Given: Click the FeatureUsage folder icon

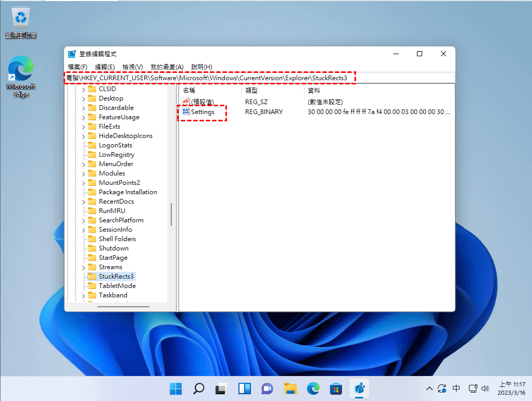Looking at the screenshot, I should pos(92,117).
